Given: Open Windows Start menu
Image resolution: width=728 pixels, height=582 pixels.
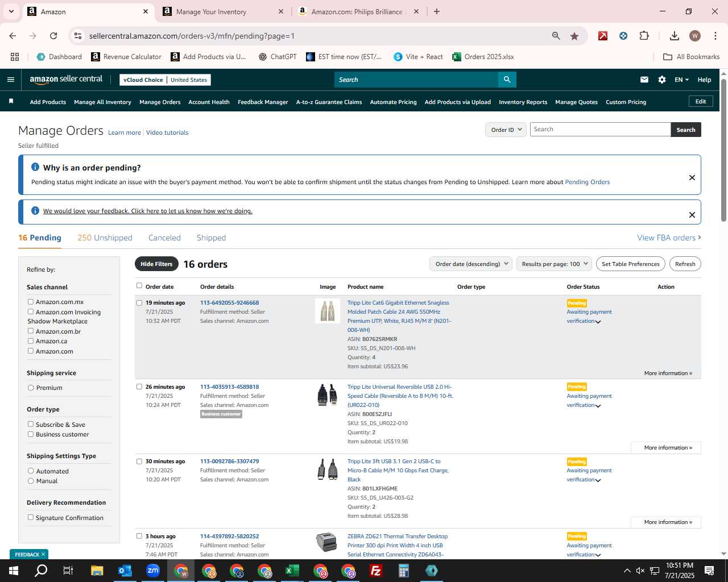Looking at the screenshot, I should [x=13, y=571].
